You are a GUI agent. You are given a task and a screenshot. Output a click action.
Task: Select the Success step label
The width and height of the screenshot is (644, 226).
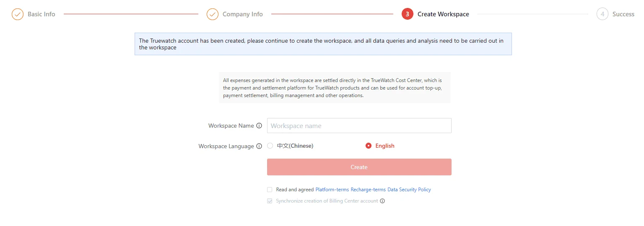pyautogui.click(x=623, y=14)
